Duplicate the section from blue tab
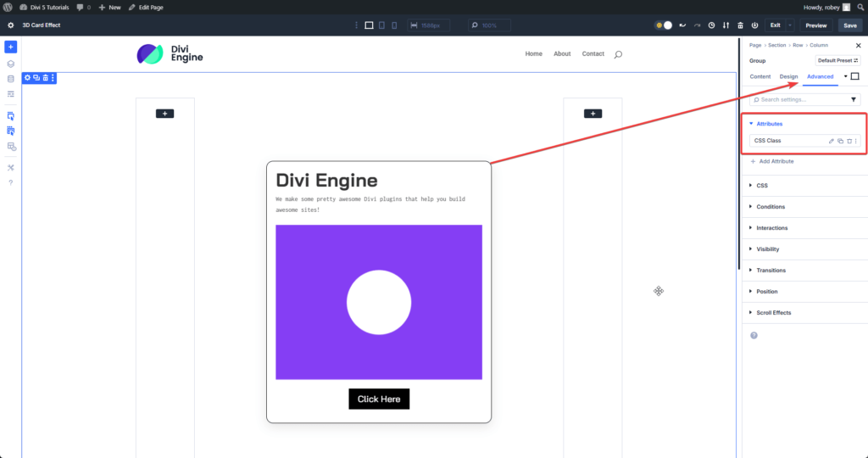This screenshot has width=868, height=458. [36, 78]
